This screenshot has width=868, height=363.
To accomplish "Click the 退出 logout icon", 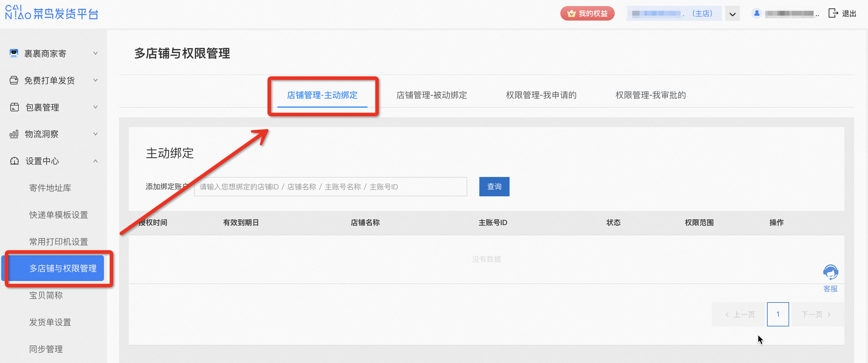I will tap(833, 13).
